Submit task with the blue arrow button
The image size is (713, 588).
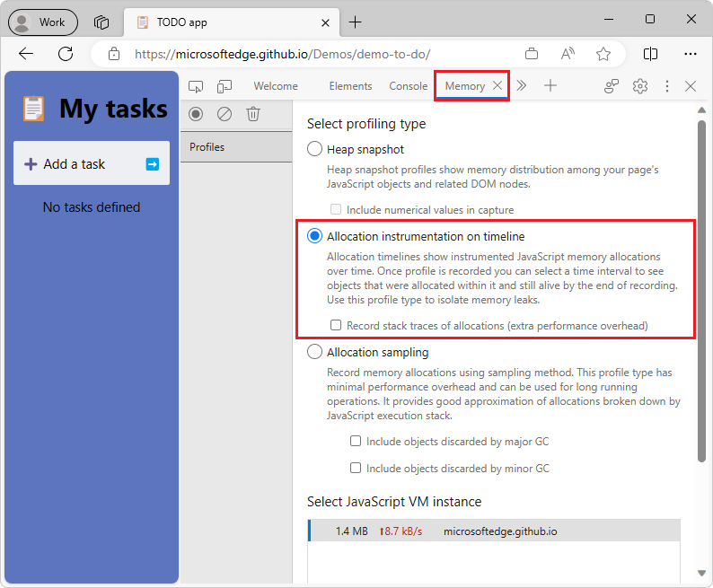coord(153,163)
